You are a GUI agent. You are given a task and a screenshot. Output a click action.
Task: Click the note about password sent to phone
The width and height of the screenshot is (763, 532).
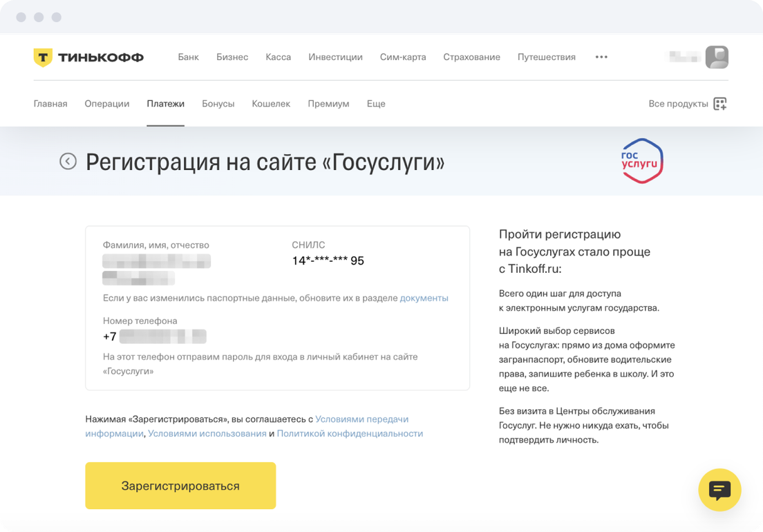tap(261, 363)
